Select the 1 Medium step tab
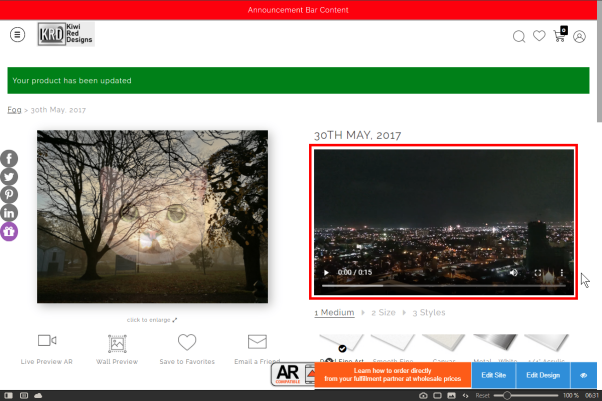Screen dimensions: 602x401 [x=334, y=312]
